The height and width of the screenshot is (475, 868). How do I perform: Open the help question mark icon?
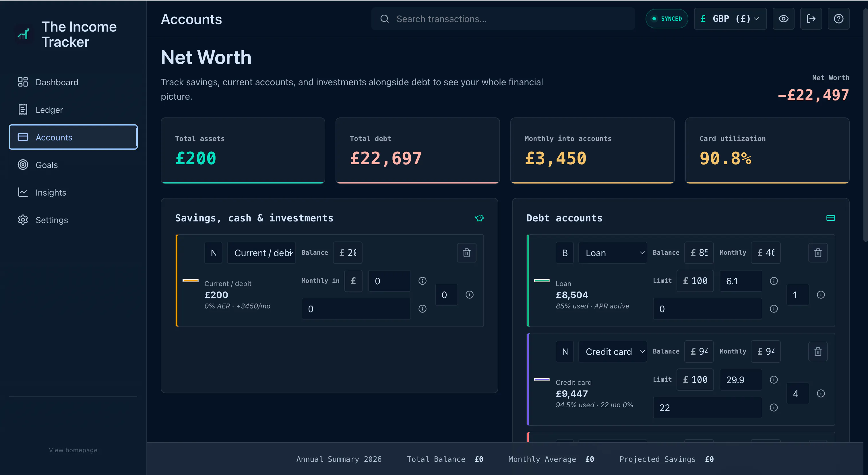[839, 19]
